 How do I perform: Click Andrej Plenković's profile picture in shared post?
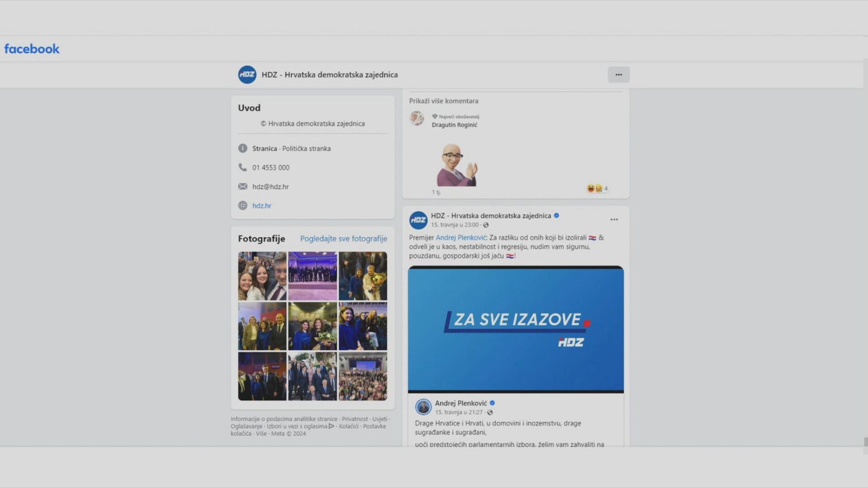coord(423,407)
